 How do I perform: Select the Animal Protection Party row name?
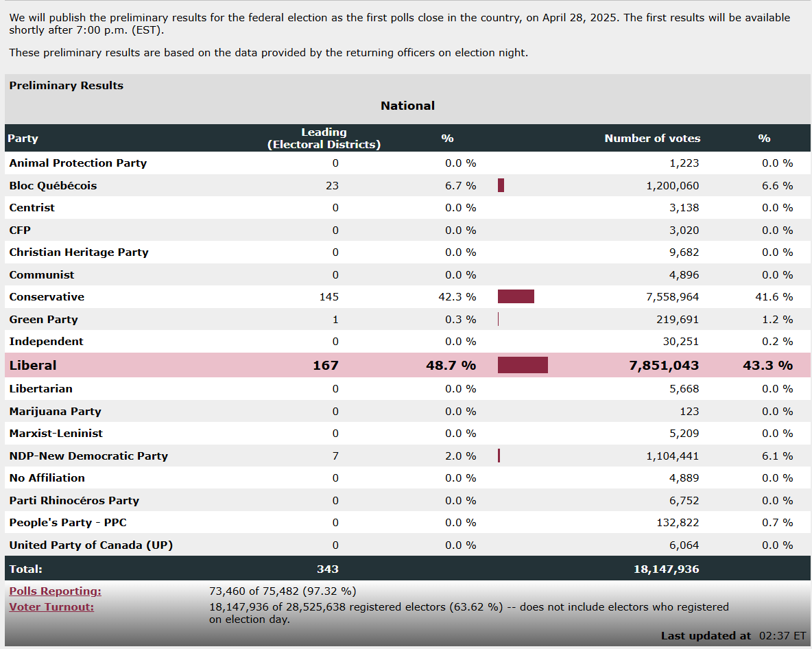tap(77, 163)
